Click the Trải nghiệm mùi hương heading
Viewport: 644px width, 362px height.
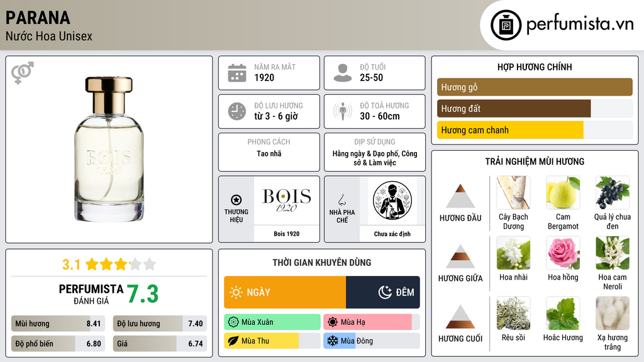click(x=535, y=162)
